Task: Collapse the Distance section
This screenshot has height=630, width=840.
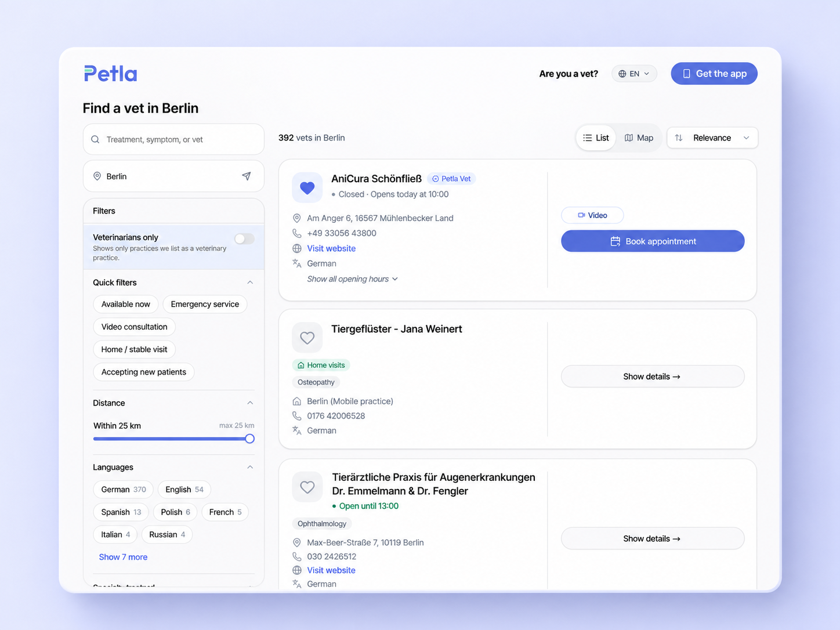Action: click(250, 403)
